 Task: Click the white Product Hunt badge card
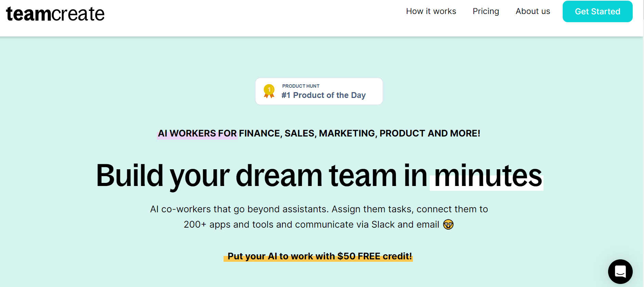pos(319,91)
